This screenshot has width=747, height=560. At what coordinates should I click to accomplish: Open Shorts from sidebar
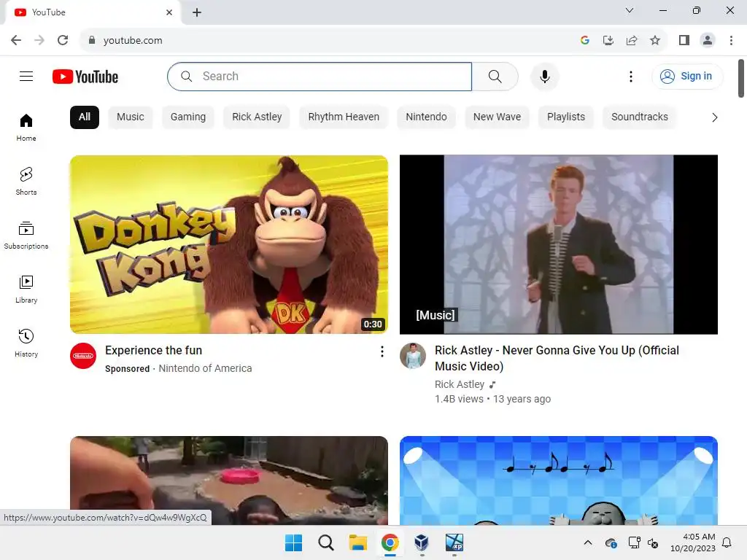tap(26, 182)
